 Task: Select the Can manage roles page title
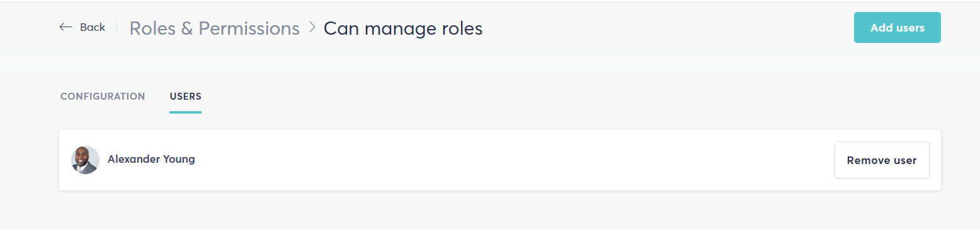pyautogui.click(x=403, y=28)
